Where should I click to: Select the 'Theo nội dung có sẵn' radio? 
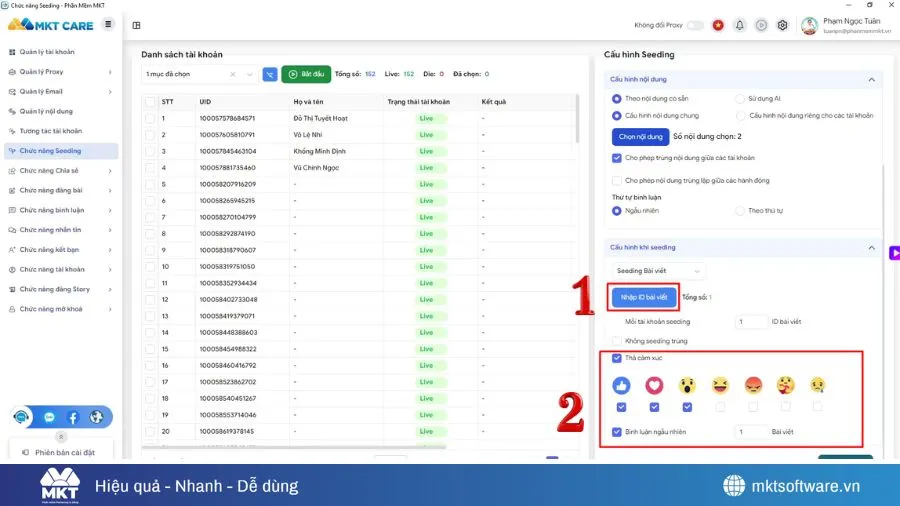tap(616, 99)
